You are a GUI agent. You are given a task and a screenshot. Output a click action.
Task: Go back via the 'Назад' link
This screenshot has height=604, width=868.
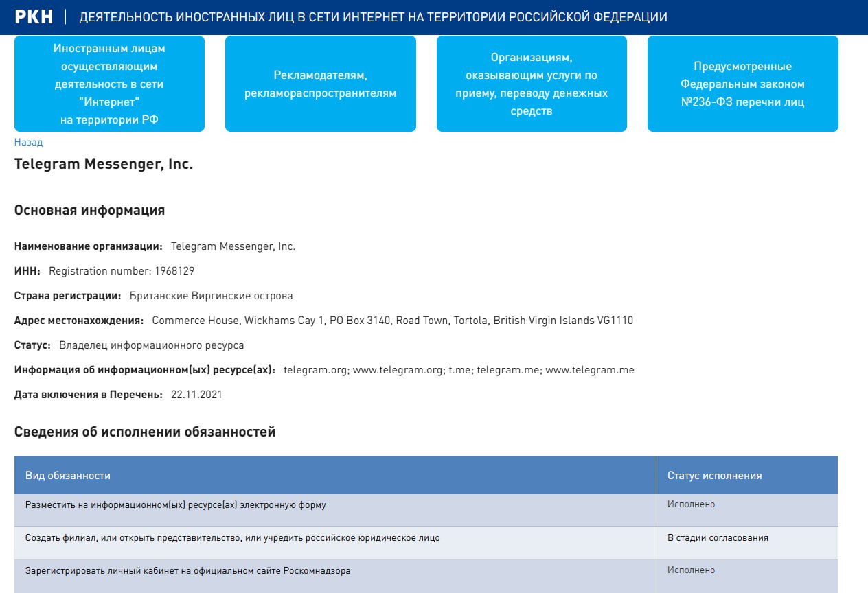click(x=28, y=142)
